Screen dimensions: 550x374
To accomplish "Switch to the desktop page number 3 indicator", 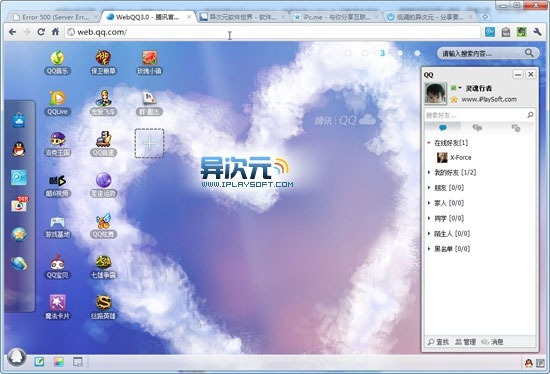I will click(x=382, y=53).
